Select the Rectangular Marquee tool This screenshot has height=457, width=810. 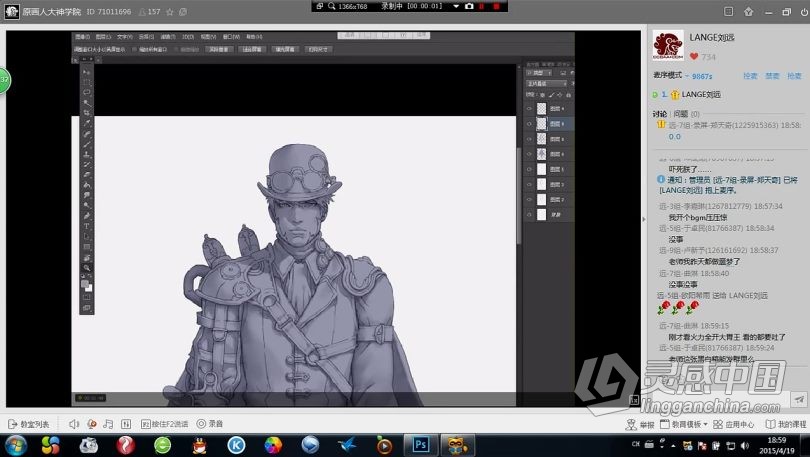pyautogui.click(x=86, y=83)
